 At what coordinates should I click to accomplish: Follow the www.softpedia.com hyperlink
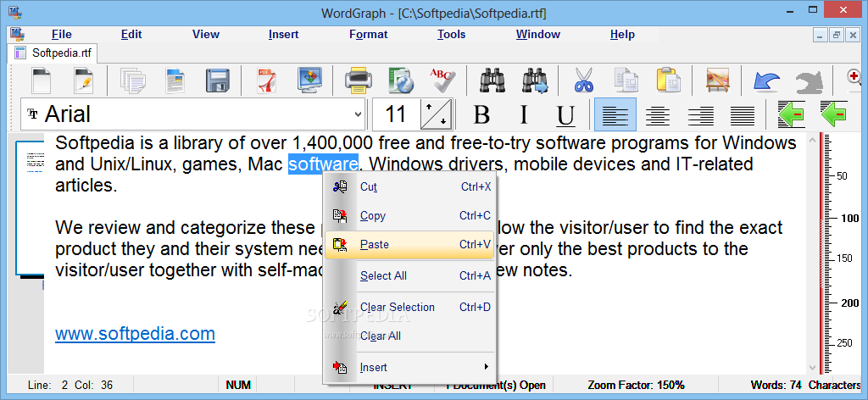[x=135, y=334]
